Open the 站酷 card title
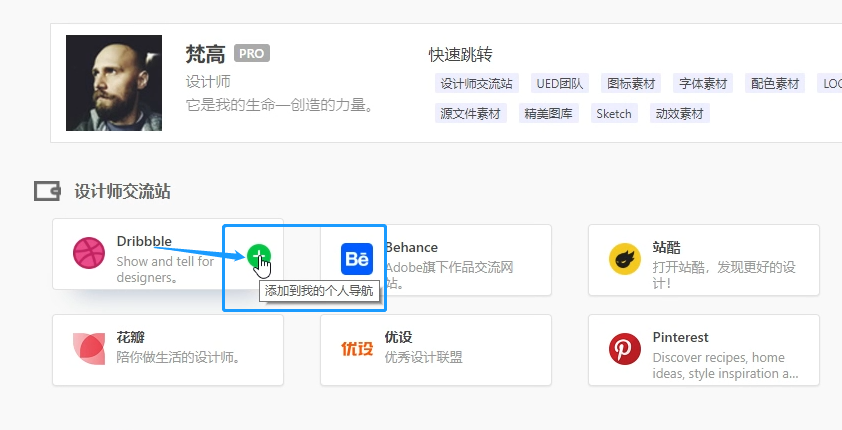Screen dimensions: 842x430 point(666,247)
